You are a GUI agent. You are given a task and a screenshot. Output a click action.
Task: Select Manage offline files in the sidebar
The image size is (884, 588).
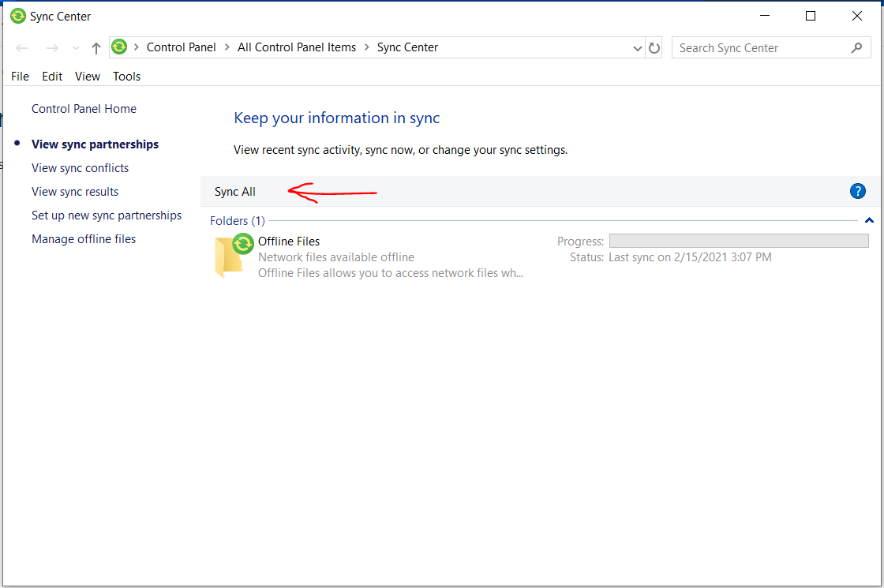click(x=83, y=238)
